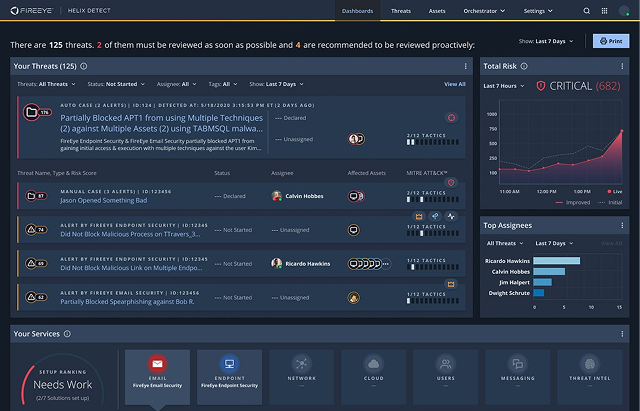The image size is (640, 411).
Task: Open Partially Blocked Spearphishing against Bob R. alert
Action: tap(127, 302)
